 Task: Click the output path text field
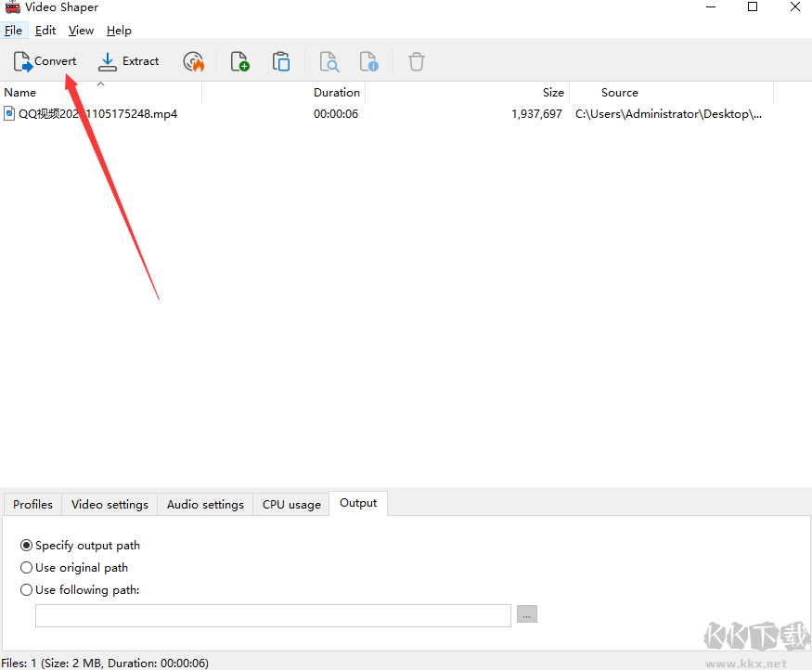click(x=273, y=615)
